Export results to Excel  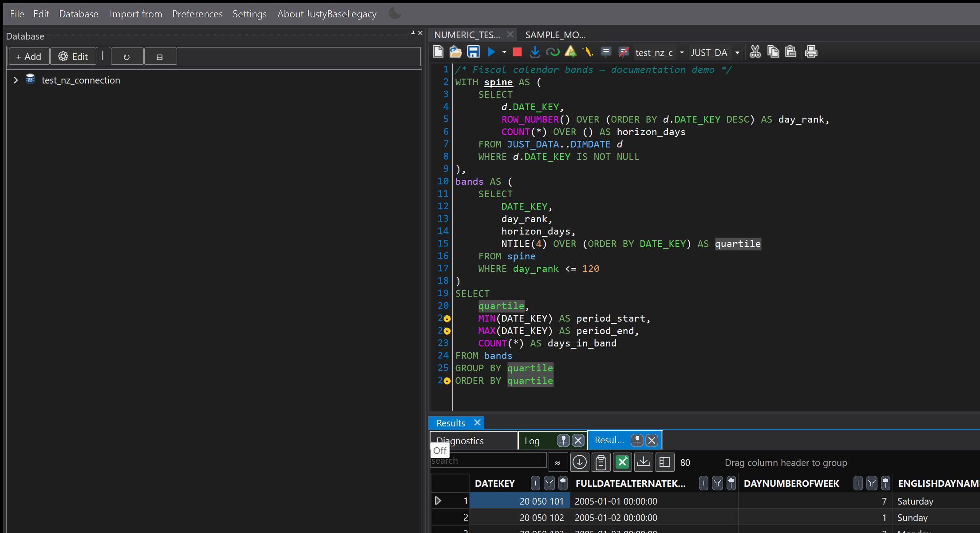pyautogui.click(x=622, y=462)
